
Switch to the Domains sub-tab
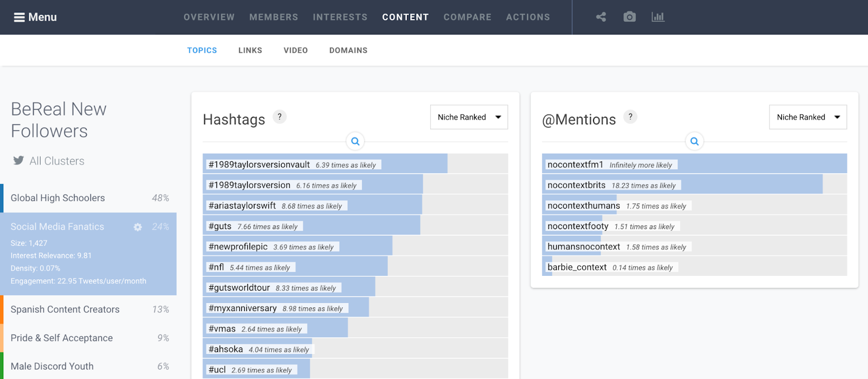pyautogui.click(x=348, y=50)
